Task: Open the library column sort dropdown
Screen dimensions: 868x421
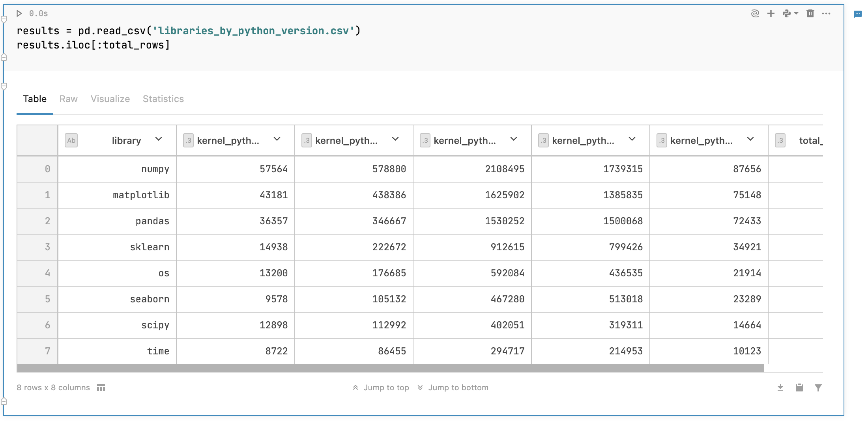Action: point(159,139)
